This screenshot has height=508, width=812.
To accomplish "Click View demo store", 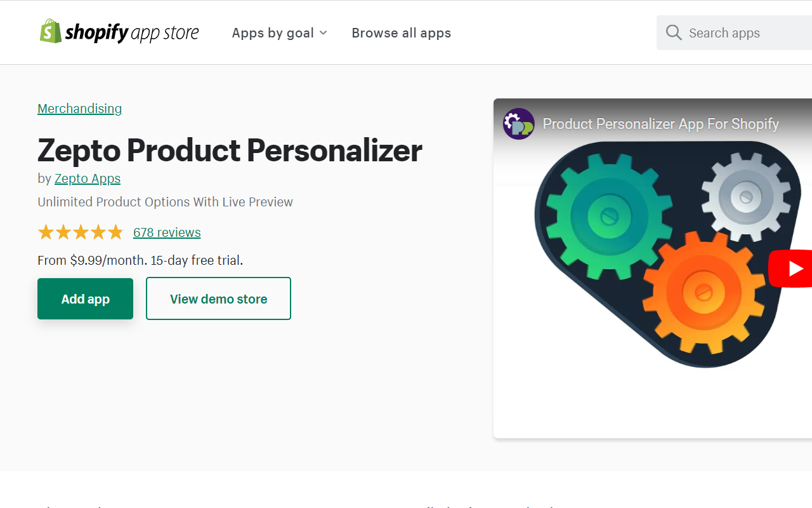I will click(x=218, y=298).
